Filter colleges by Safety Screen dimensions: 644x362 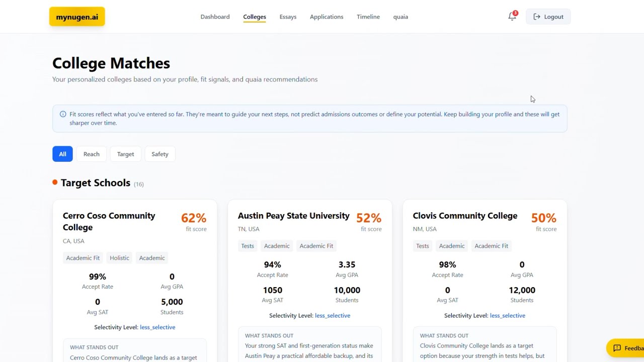click(160, 154)
